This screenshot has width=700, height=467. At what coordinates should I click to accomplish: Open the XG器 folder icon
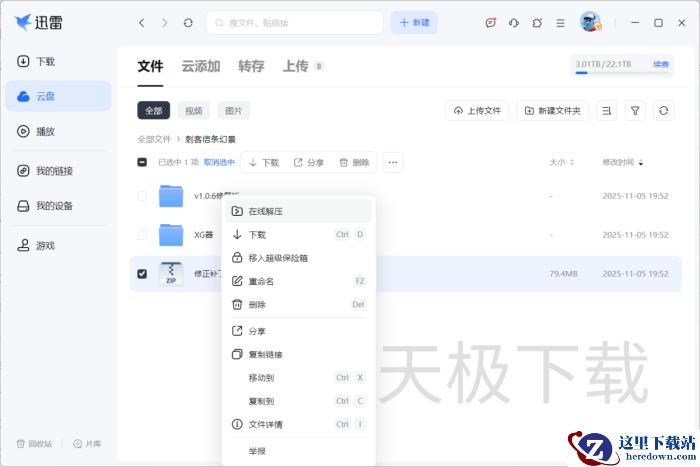click(171, 235)
